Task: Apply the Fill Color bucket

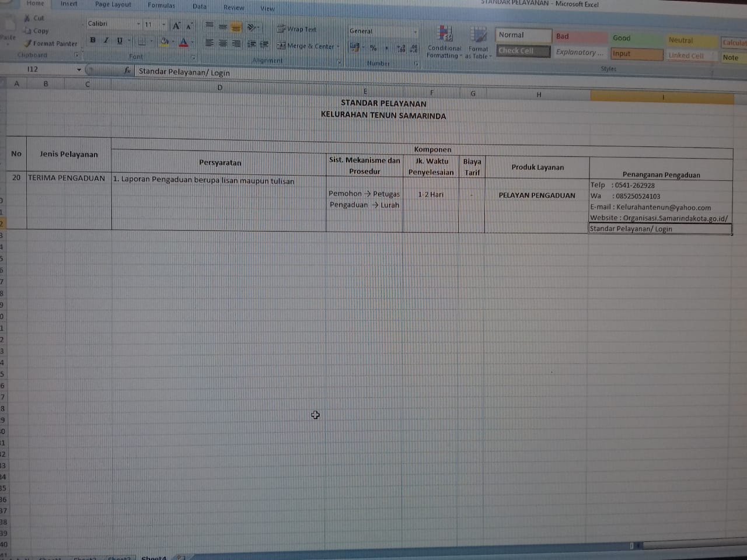Action: coord(165,41)
